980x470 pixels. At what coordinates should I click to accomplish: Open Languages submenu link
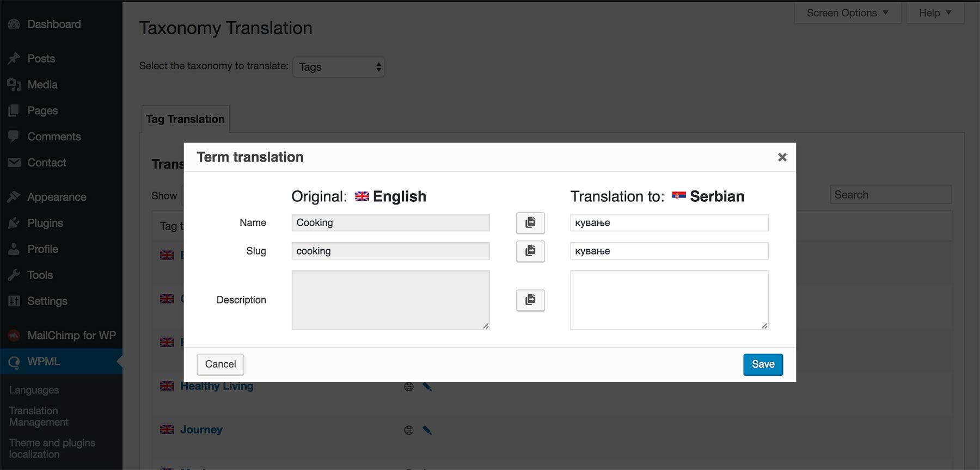(x=34, y=390)
